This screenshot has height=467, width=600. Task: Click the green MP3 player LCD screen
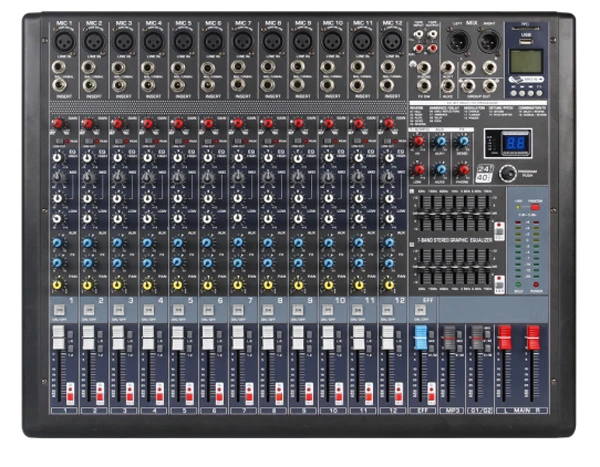(526, 62)
